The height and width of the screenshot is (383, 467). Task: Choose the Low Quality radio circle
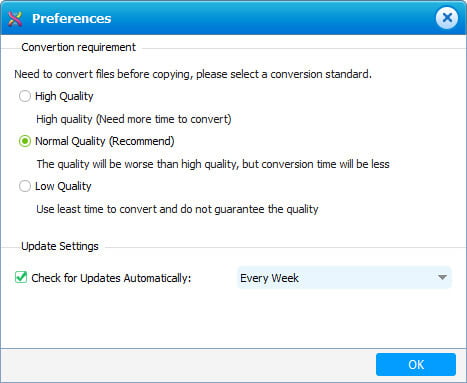click(x=25, y=186)
